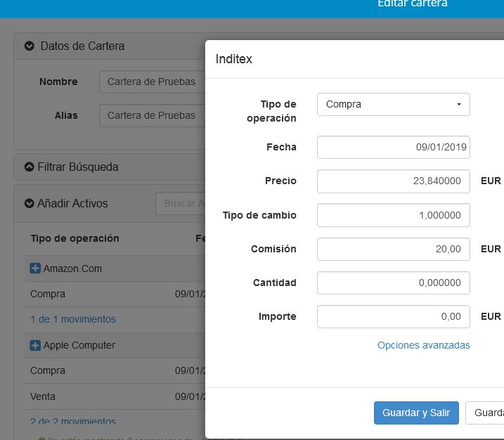504x440 pixels.
Task: Collapse the Datos de Cartera section chevron
Action: click(x=30, y=46)
